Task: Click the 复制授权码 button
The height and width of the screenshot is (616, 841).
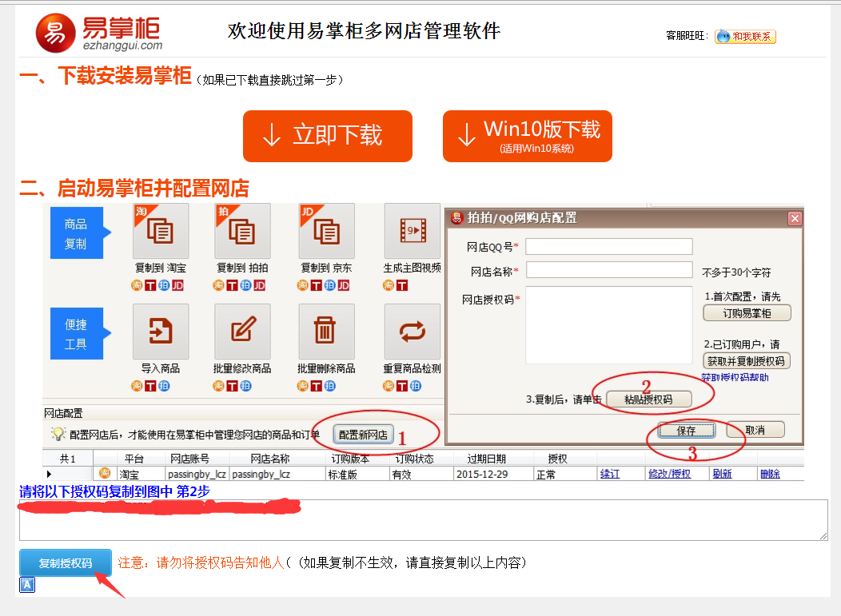Action: [66, 563]
